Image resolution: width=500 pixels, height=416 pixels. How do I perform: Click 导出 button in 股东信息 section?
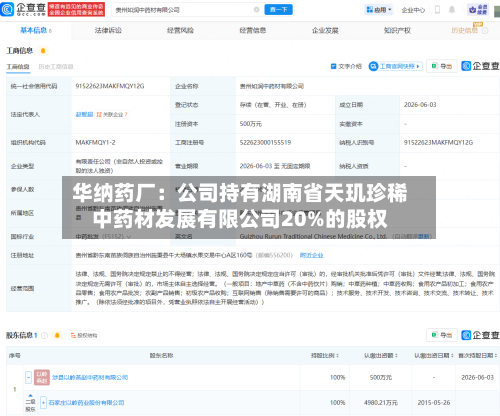[442, 335]
